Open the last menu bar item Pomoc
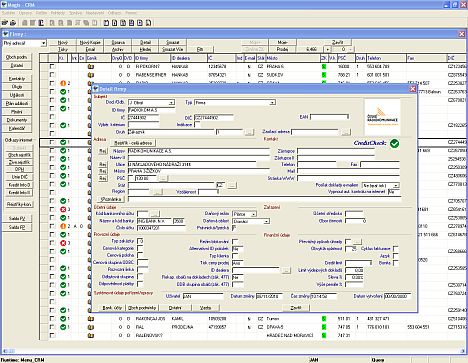The image size is (468, 363). (x=131, y=13)
